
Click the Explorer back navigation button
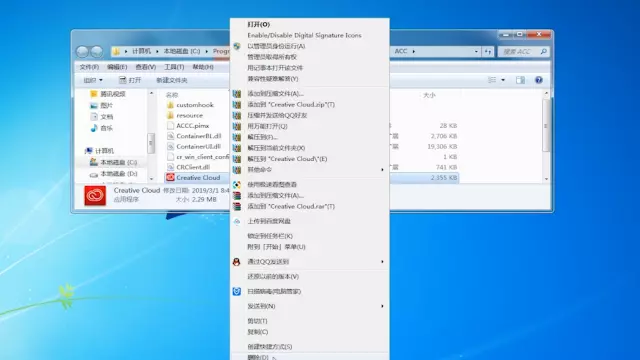pos(82,51)
